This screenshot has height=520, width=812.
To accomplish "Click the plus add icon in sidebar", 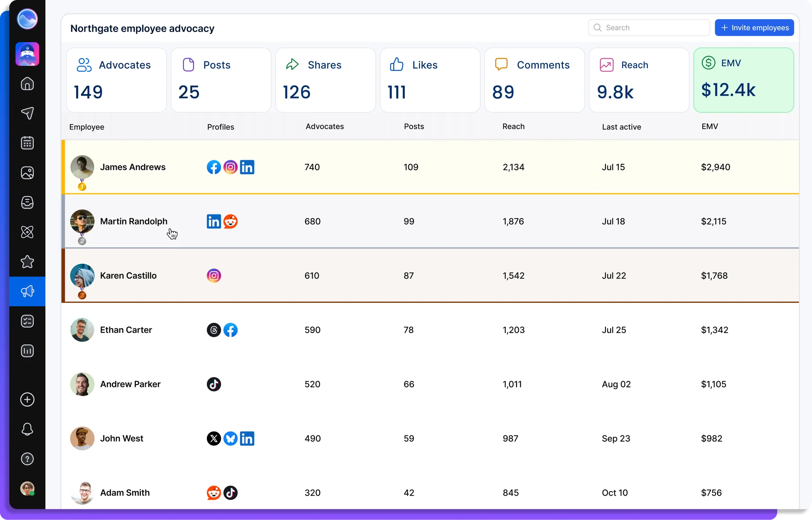I will [27, 400].
